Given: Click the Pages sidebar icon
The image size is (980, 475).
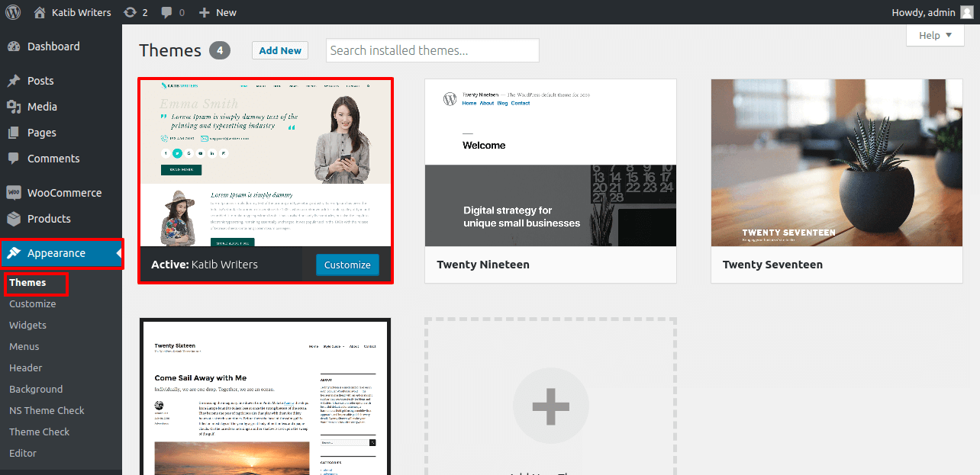Looking at the screenshot, I should click(14, 133).
